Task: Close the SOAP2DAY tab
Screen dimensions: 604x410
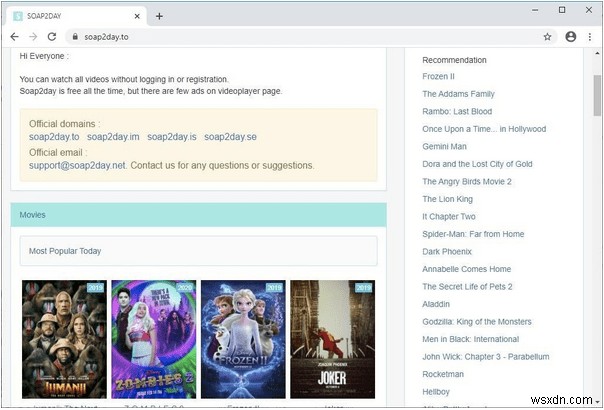Action: (137, 16)
